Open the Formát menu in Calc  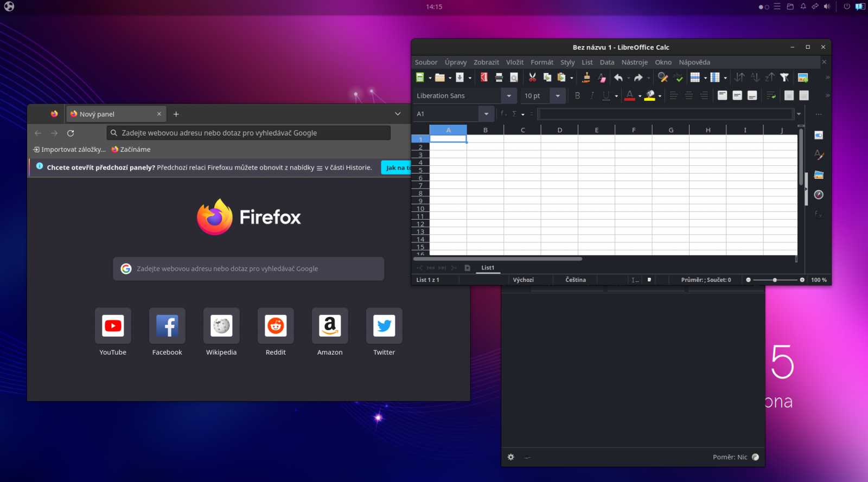coord(542,62)
